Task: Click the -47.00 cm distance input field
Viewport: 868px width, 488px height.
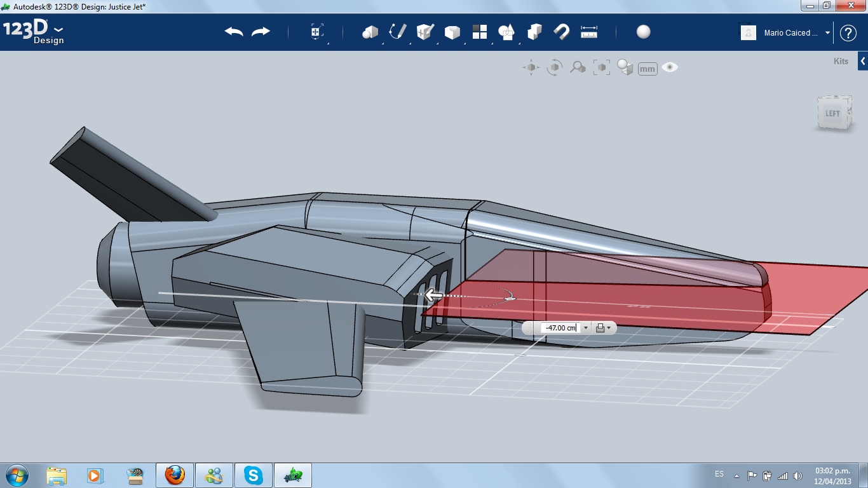Action: tap(560, 328)
